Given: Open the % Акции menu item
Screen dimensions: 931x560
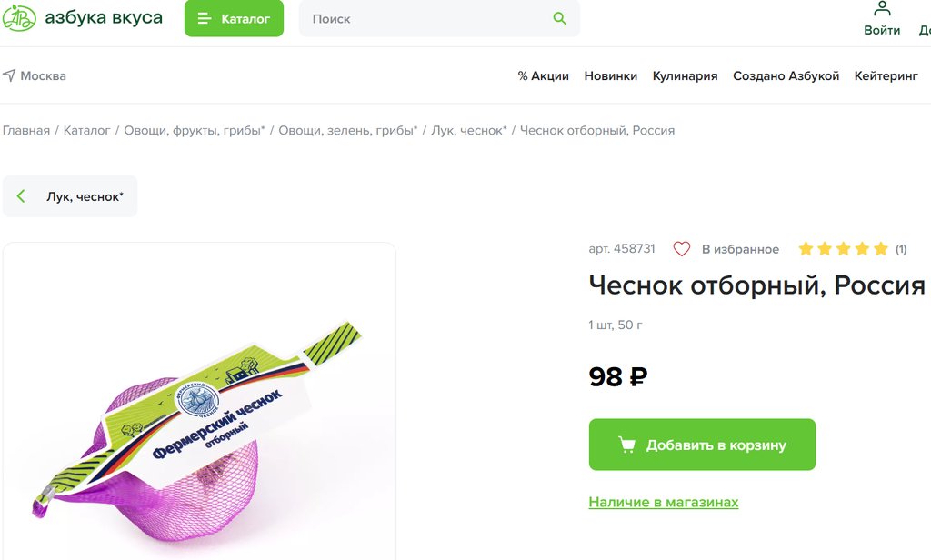Looking at the screenshot, I should point(544,76).
